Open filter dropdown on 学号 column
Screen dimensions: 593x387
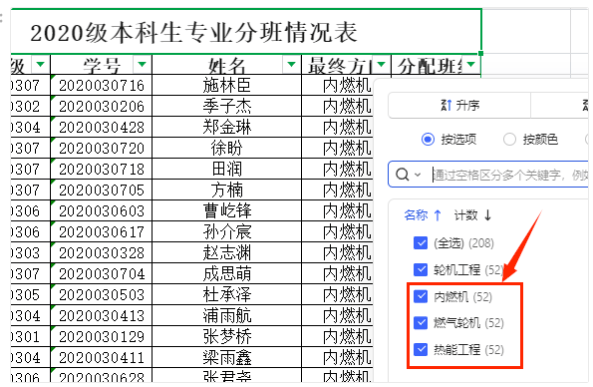pyautogui.click(x=142, y=64)
